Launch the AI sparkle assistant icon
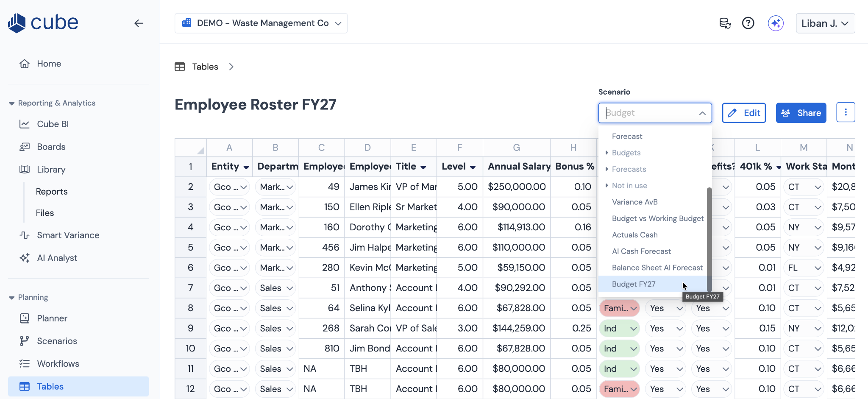Image resolution: width=868 pixels, height=399 pixels. tap(776, 23)
